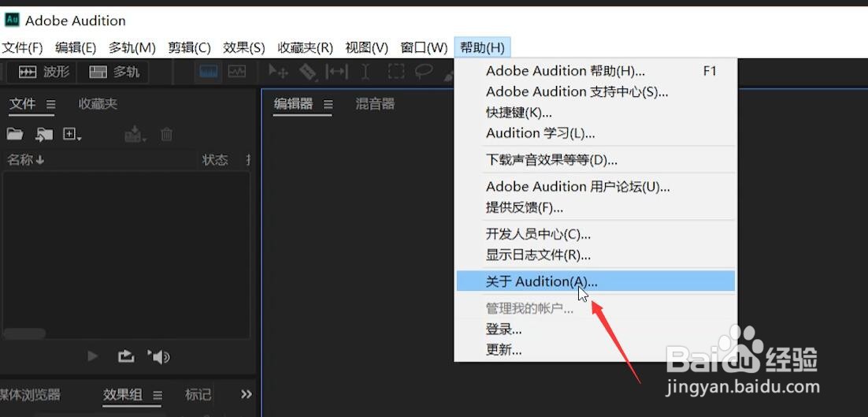Open the 收藏夹(R) menu
Screen dimensions: 868x417
coord(305,47)
